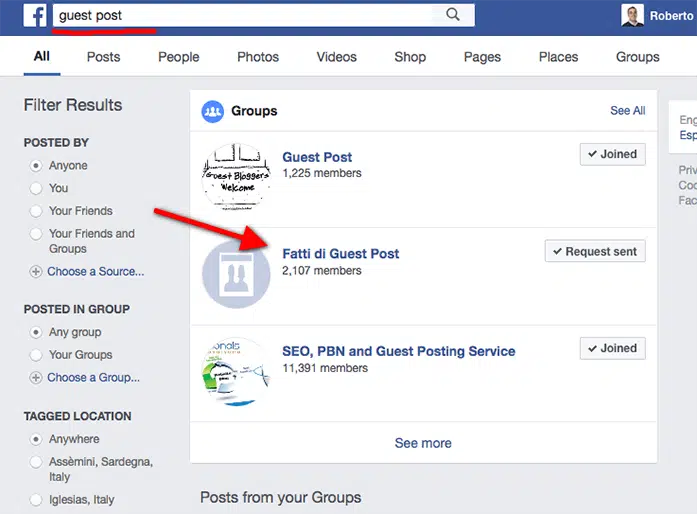
Task: Click the TAGGED LOCATION filter heading
Action: tap(77, 416)
